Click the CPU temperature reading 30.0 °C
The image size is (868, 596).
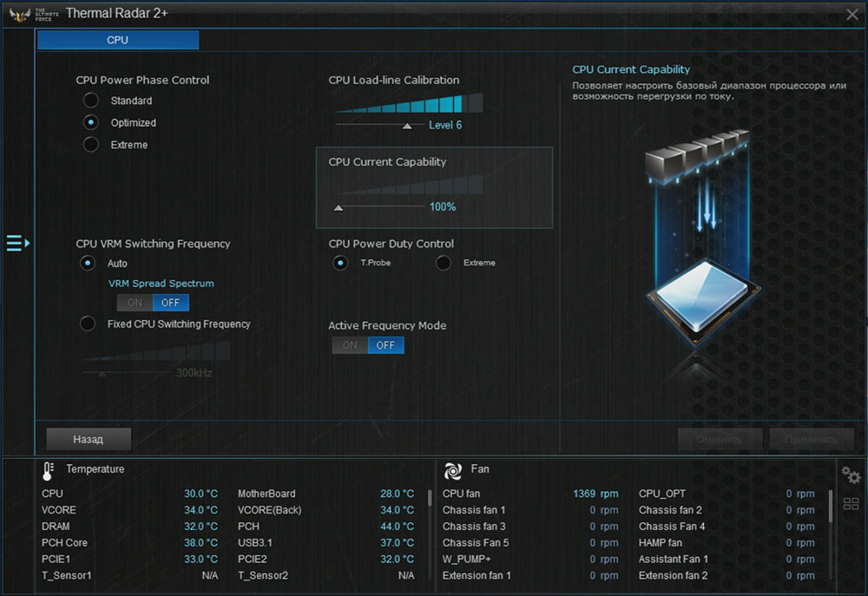point(201,494)
